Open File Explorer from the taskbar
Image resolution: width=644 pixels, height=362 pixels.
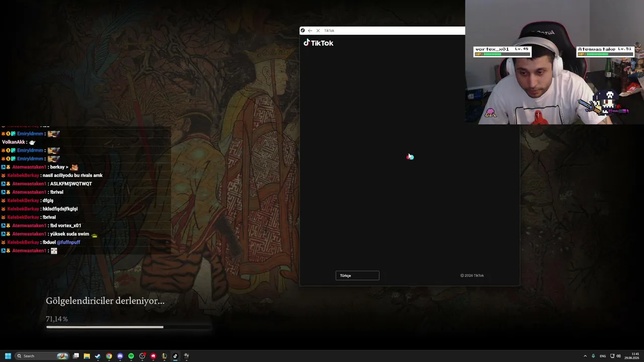pyautogui.click(x=87, y=356)
